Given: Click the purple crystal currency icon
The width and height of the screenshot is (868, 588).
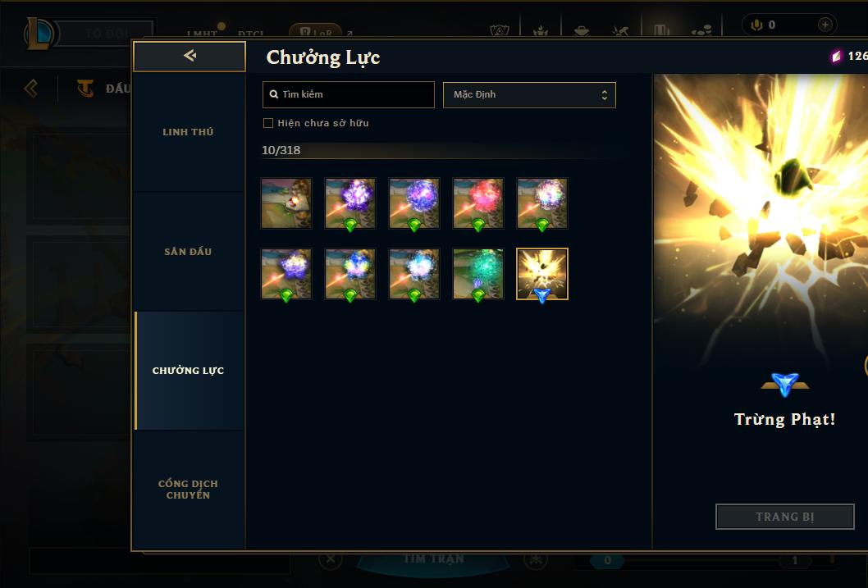Looking at the screenshot, I should 836,57.
